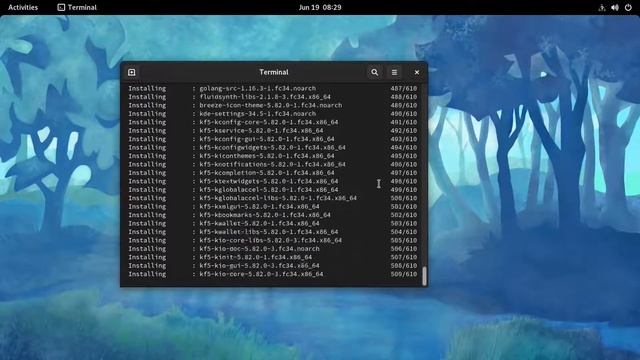Click the kf5-kcompletion package line
The height and width of the screenshot is (360, 640).
[273, 173]
